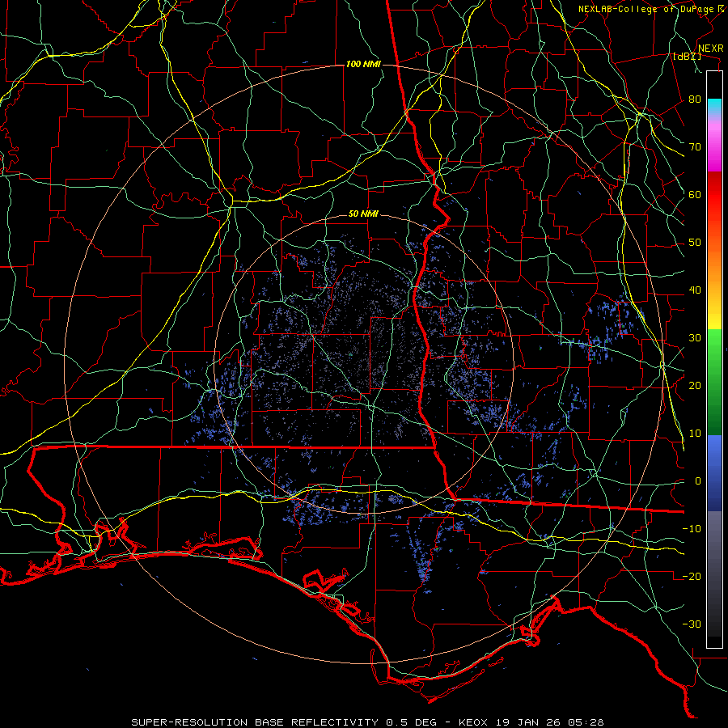Click the 60 value on the dBZ scale

click(x=695, y=194)
